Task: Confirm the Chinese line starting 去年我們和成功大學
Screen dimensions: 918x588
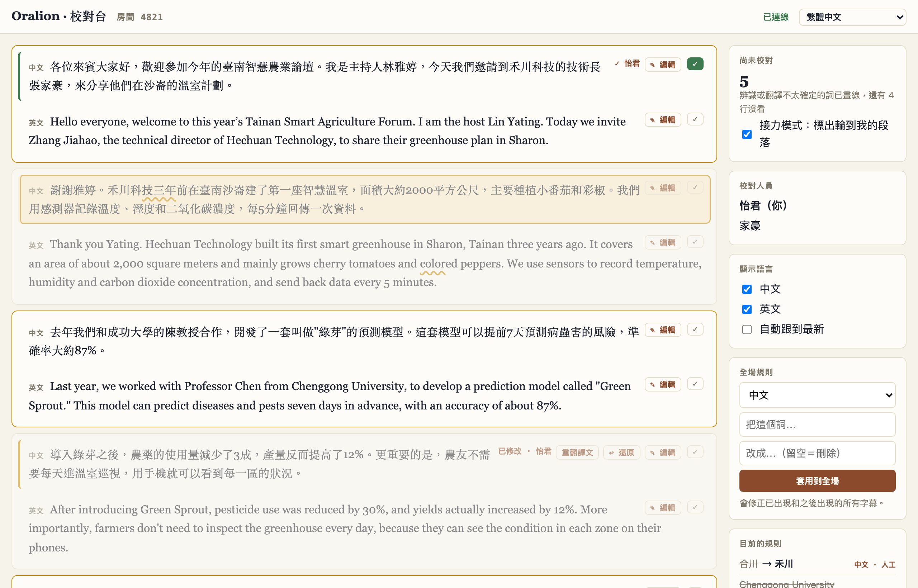Action: (x=695, y=329)
